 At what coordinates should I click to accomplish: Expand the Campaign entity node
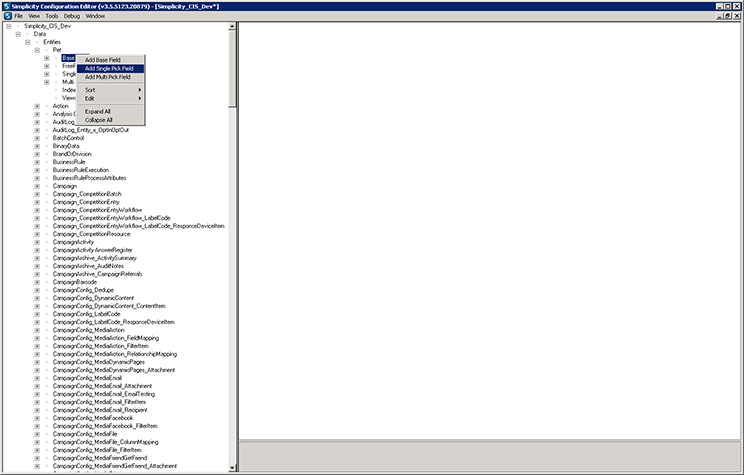[37, 186]
